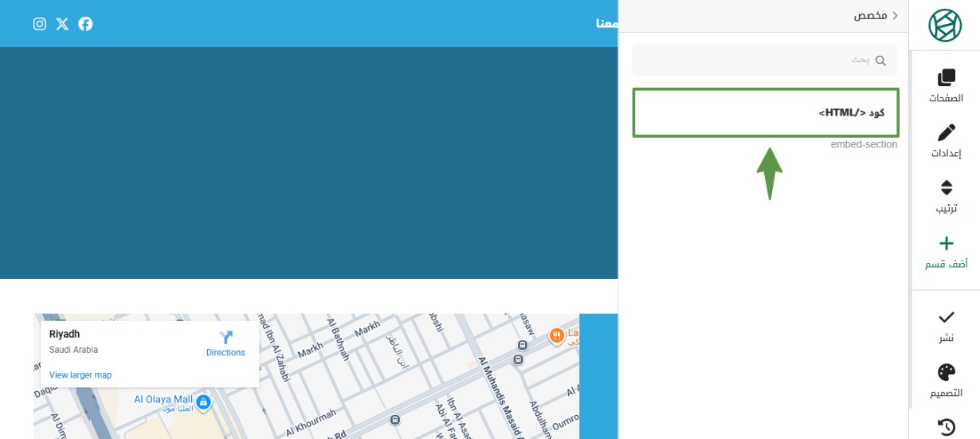The width and height of the screenshot is (980, 439).
Task: Select the كود HTML embed section item
Action: point(765,112)
